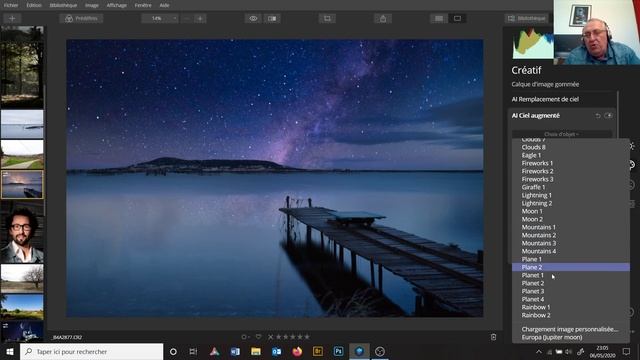This screenshot has height=360, width=640.
Task: Click the X reject flag
Action: tap(271, 337)
